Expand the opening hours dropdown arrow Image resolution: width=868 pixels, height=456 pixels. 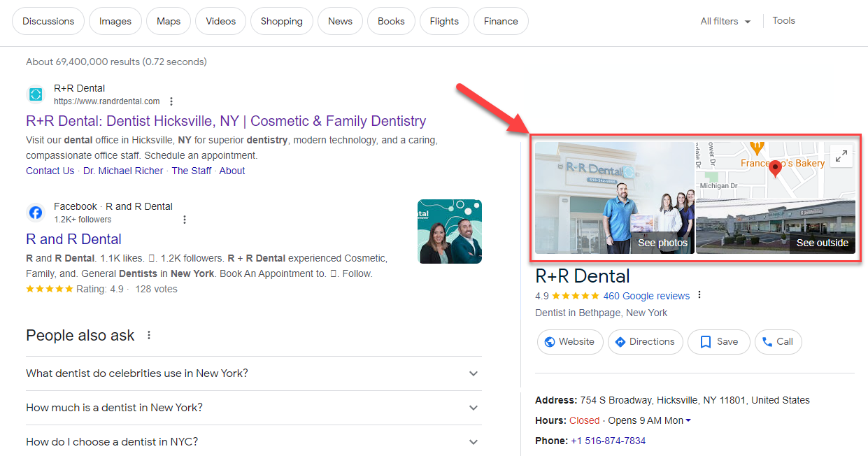click(x=688, y=420)
